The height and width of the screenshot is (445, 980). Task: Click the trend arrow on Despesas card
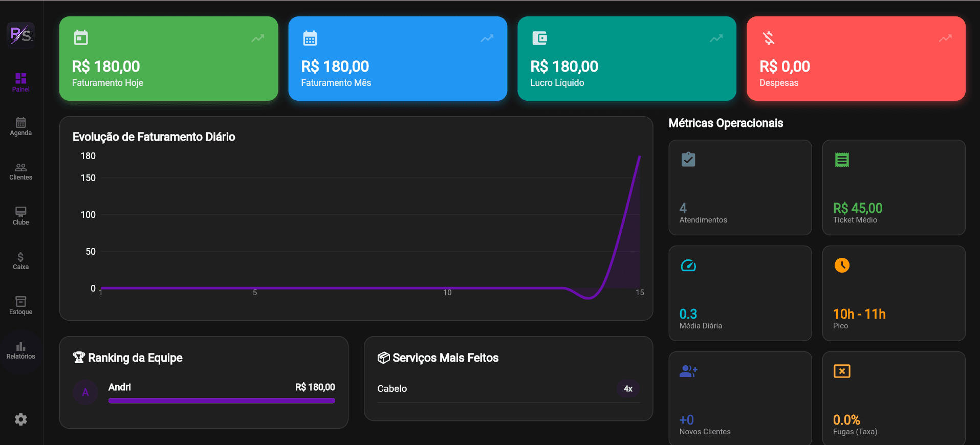pos(945,38)
